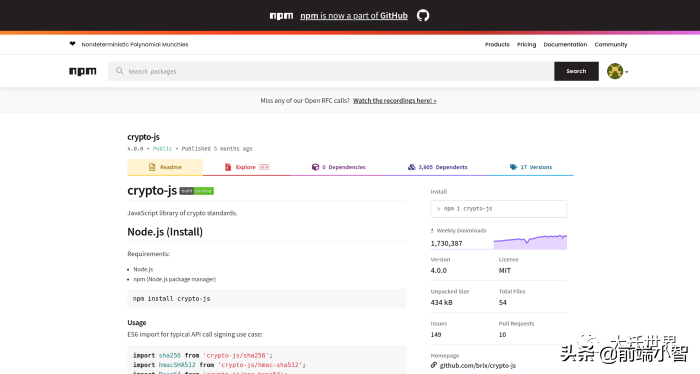
Task: Copy the 'npm i crypto-js' install command
Action: [499, 209]
